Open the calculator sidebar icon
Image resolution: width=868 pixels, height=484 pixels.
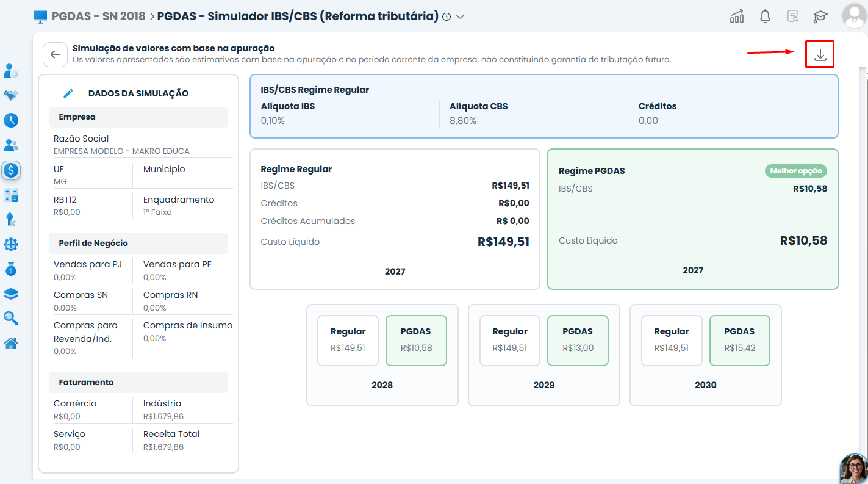click(x=11, y=195)
